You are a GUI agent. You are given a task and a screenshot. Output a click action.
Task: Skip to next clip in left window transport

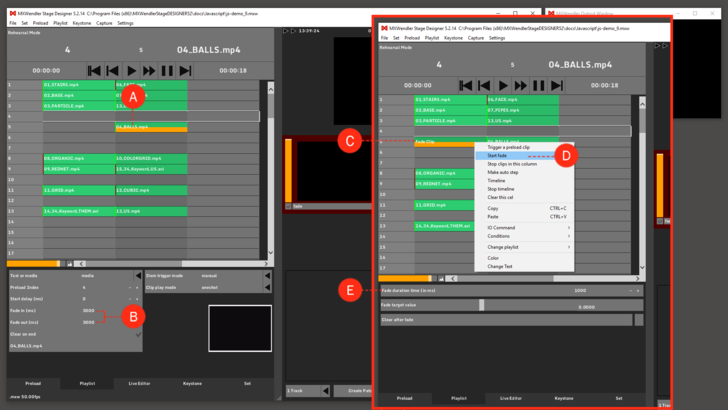coord(185,71)
